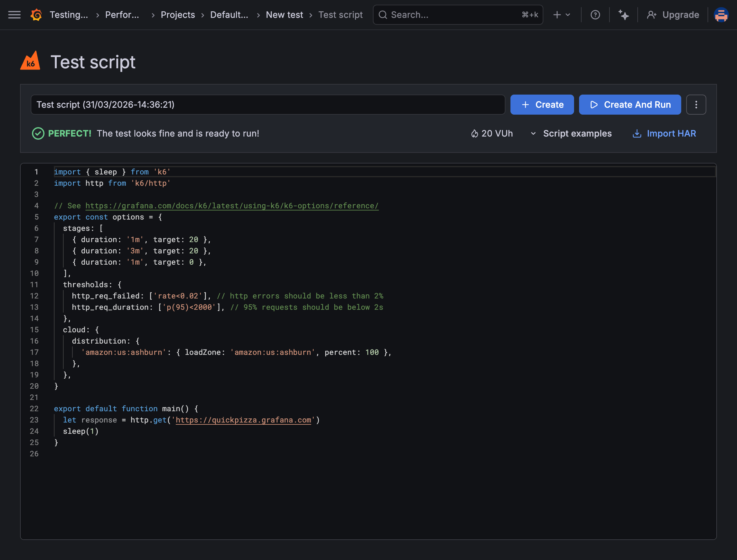Click the quickpizza.grafana.com URL in code
The width and height of the screenshot is (737, 560).
243,420
